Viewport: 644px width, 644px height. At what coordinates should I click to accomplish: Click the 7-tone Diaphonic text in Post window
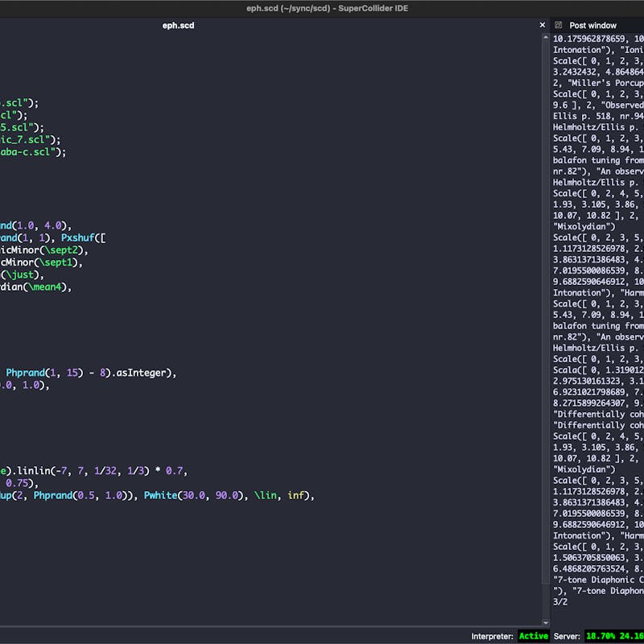point(592,580)
